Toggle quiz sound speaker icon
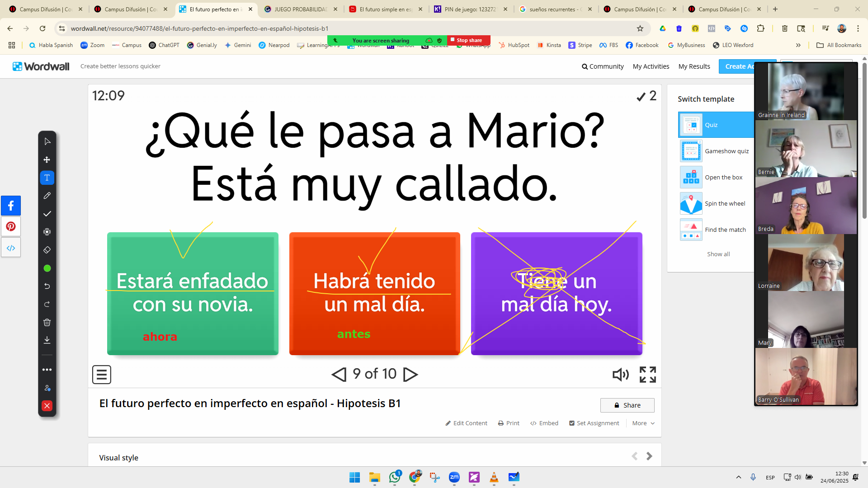 pyautogui.click(x=621, y=375)
